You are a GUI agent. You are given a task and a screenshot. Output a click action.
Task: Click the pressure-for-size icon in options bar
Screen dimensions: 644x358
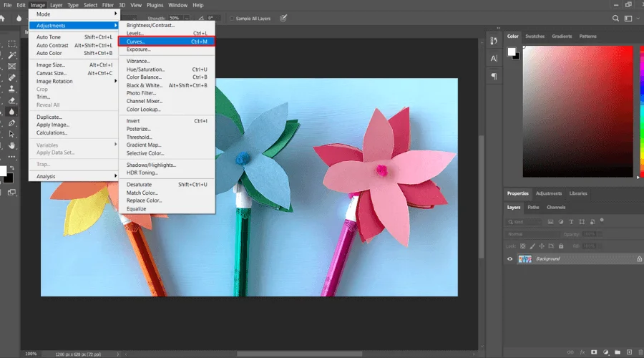tap(283, 18)
